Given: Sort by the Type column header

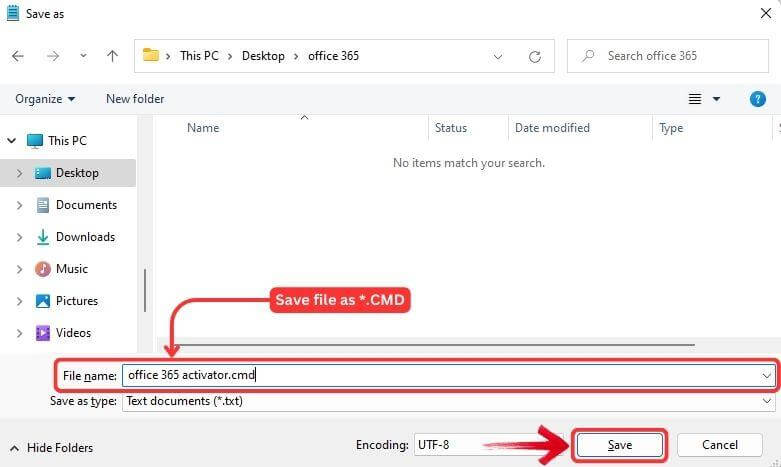Looking at the screenshot, I should click(671, 128).
